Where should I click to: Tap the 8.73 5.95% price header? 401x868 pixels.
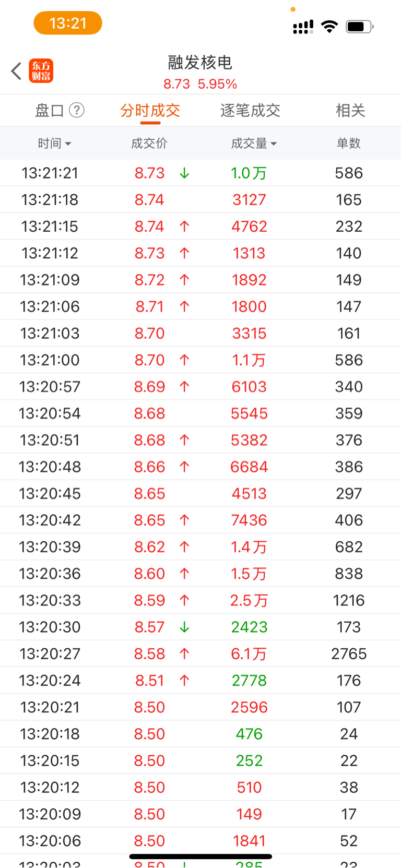point(200,84)
